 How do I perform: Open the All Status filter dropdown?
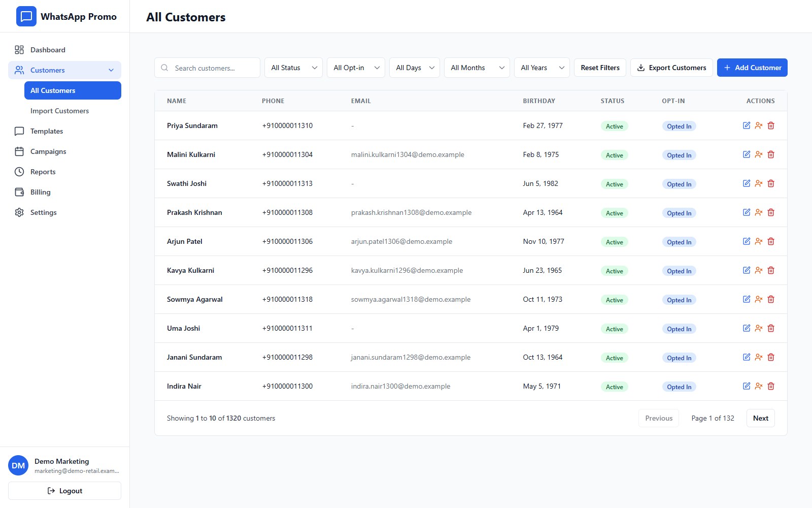293,68
